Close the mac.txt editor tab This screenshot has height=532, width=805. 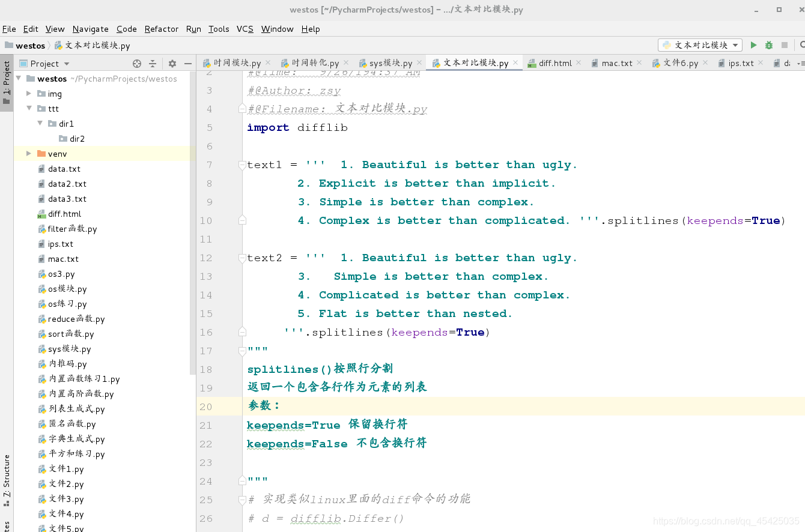coord(639,62)
